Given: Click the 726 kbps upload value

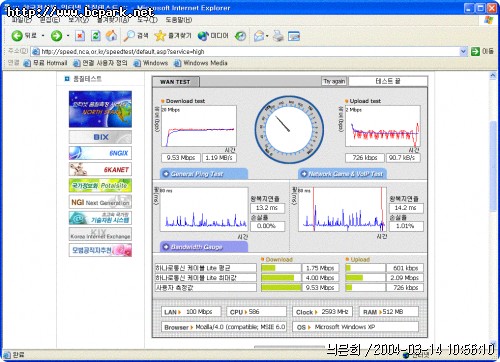Looking at the screenshot, I should coord(365,158).
